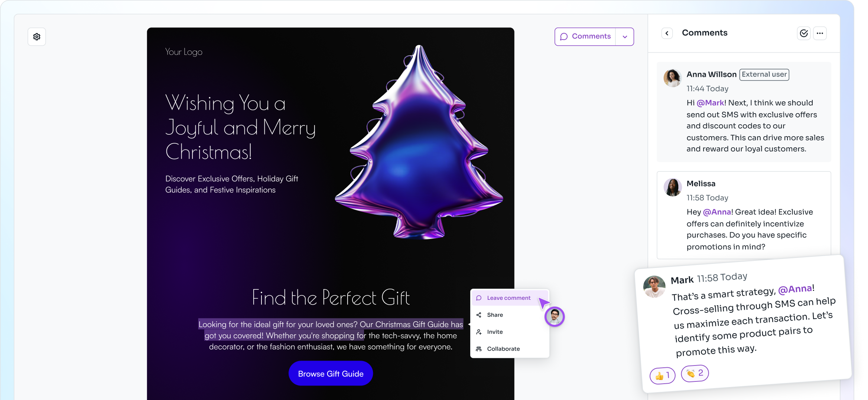Collapse comments panel with back chevron
This screenshot has width=868, height=400.
click(x=667, y=33)
